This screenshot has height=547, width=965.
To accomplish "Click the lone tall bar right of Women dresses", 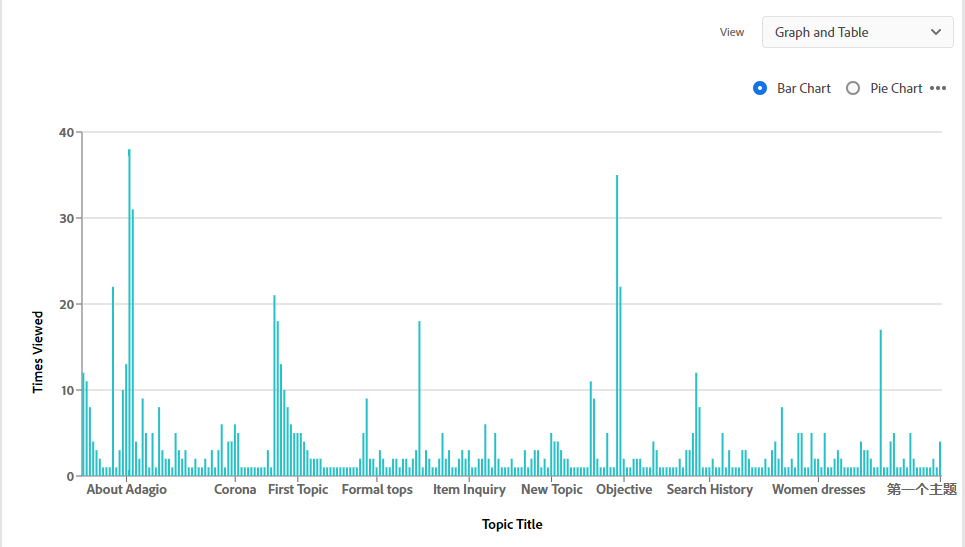I will point(880,402).
